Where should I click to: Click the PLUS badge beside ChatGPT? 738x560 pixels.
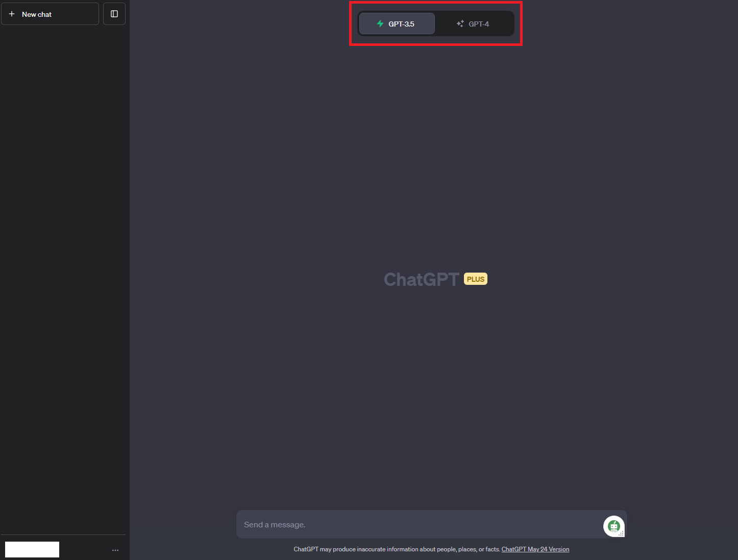tap(476, 279)
